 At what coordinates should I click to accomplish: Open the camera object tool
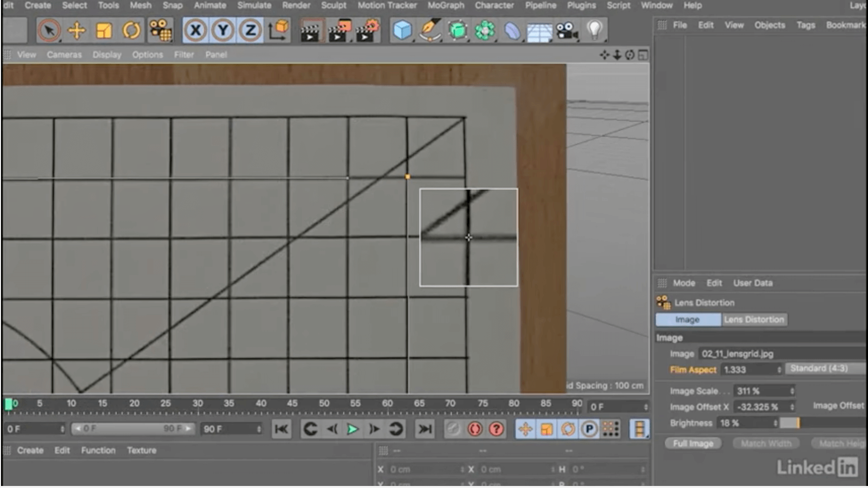pyautogui.click(x=567, y=30)
